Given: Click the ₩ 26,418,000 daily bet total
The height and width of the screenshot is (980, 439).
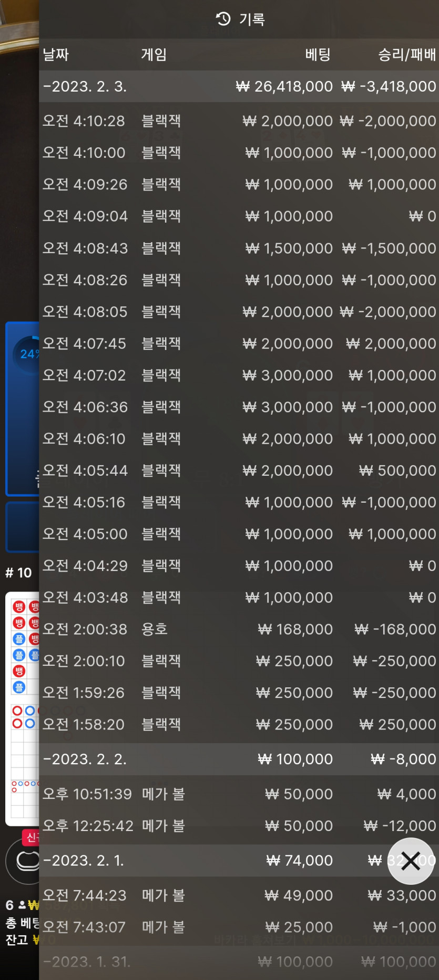Looking at the screenshot, I should coord(284,86).
